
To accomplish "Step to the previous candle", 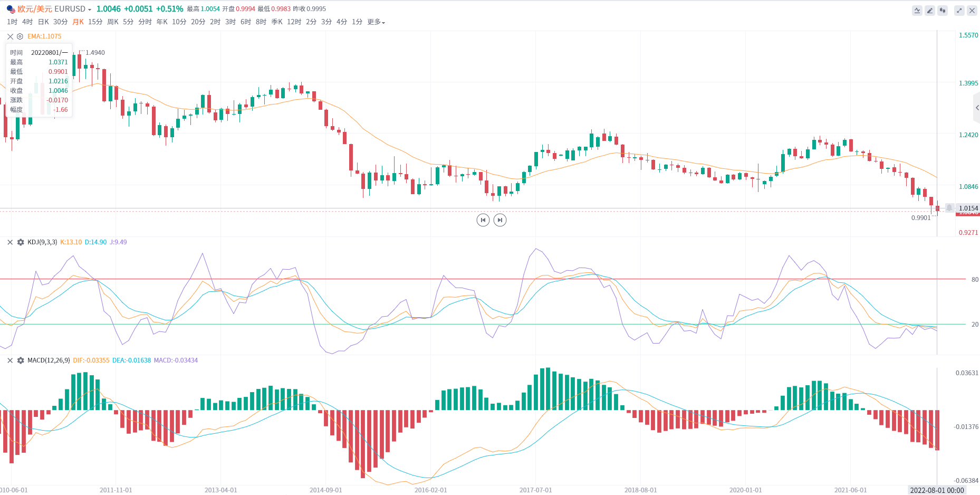I will coord(483,220).
